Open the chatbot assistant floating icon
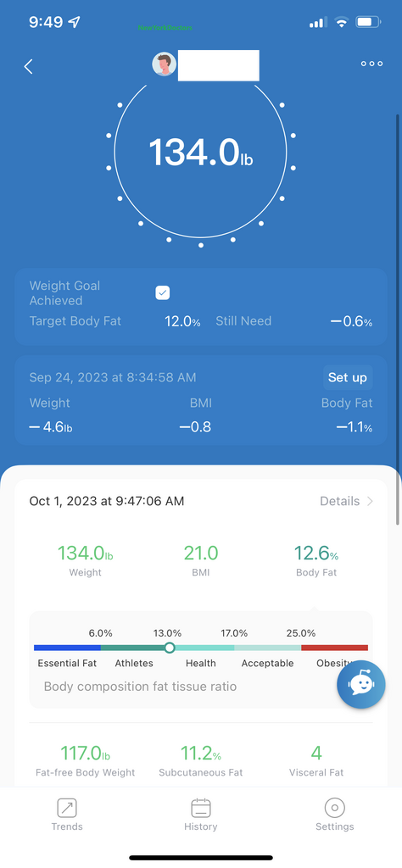402x868 pixels. 361,684
